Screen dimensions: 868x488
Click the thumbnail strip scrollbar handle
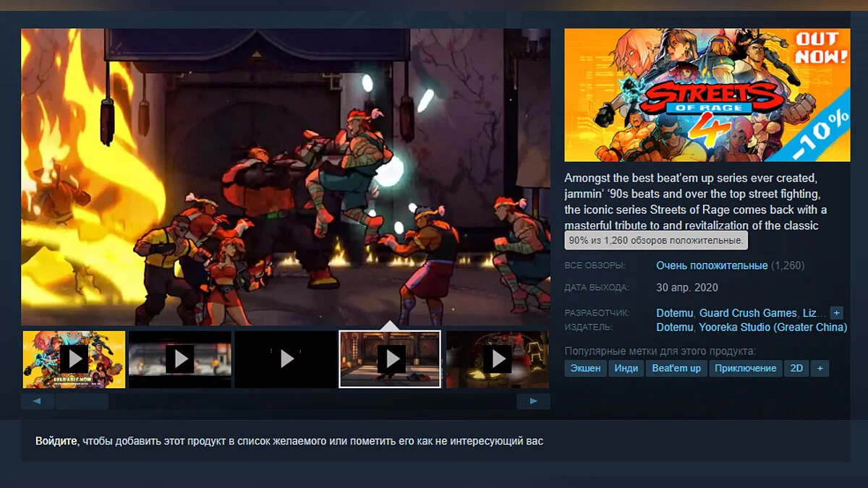coord(82,401)
